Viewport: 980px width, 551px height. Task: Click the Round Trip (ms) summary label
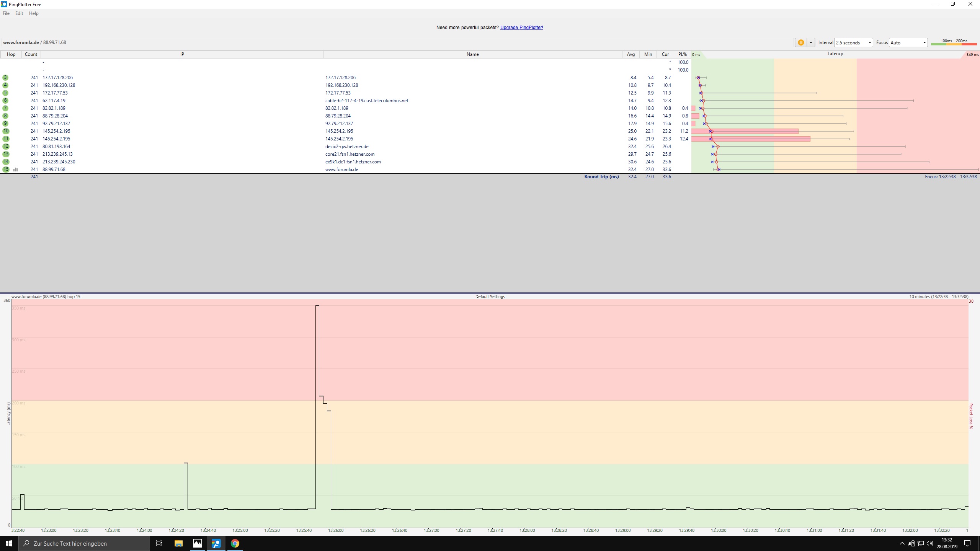(x=601, y=177)
